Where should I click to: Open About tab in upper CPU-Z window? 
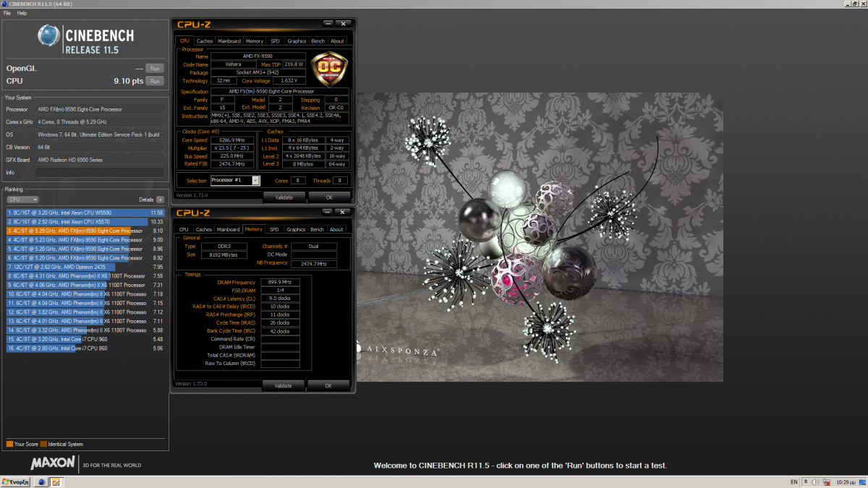coord(337,41)
